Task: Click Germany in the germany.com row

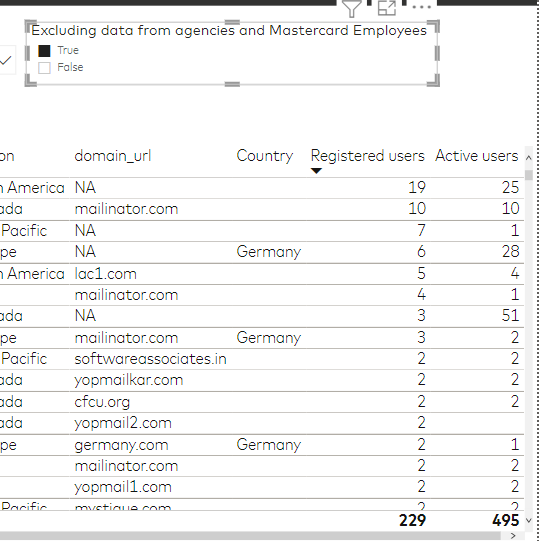Action: [268, 445]
